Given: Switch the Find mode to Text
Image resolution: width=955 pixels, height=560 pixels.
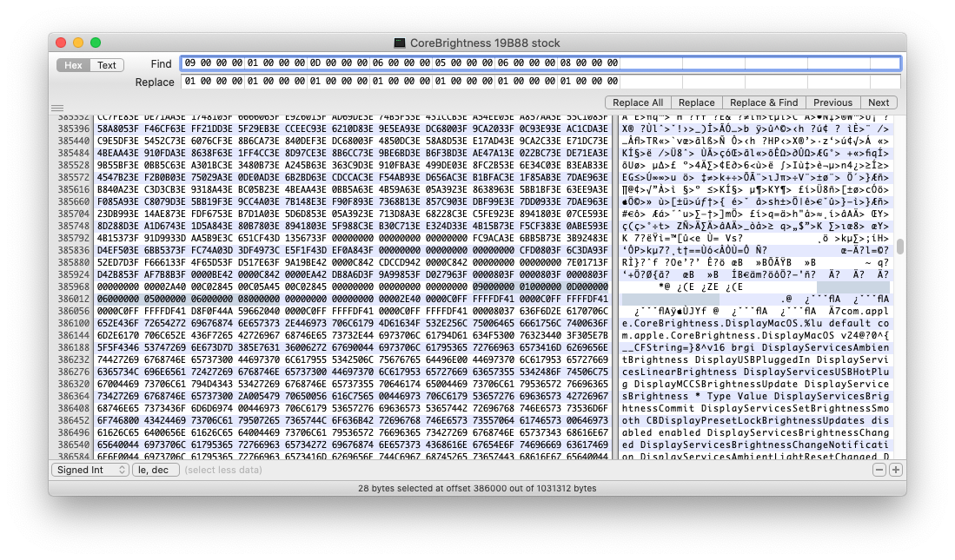Looking at the screenshot, I should pyautogui.click(x=107, y=65).
